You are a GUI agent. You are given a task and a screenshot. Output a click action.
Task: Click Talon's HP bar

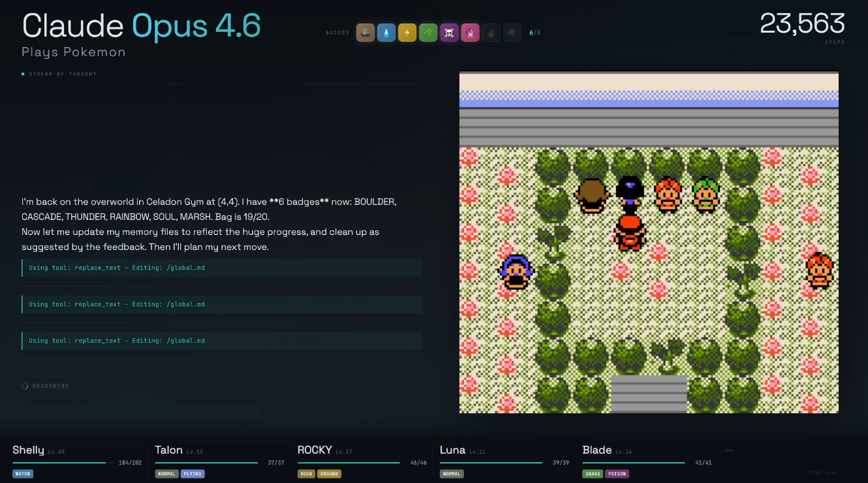pyautogui.click(x=206, y=463)
